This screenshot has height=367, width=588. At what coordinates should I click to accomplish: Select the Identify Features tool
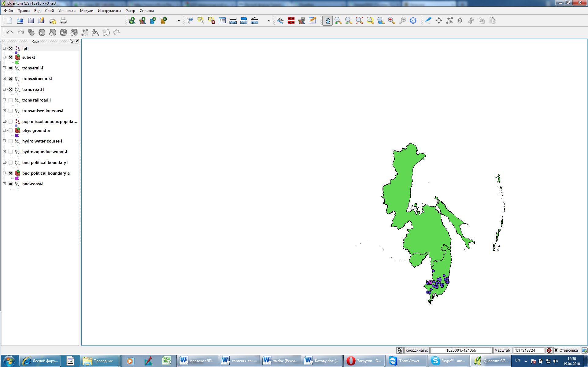click(190, 21)
